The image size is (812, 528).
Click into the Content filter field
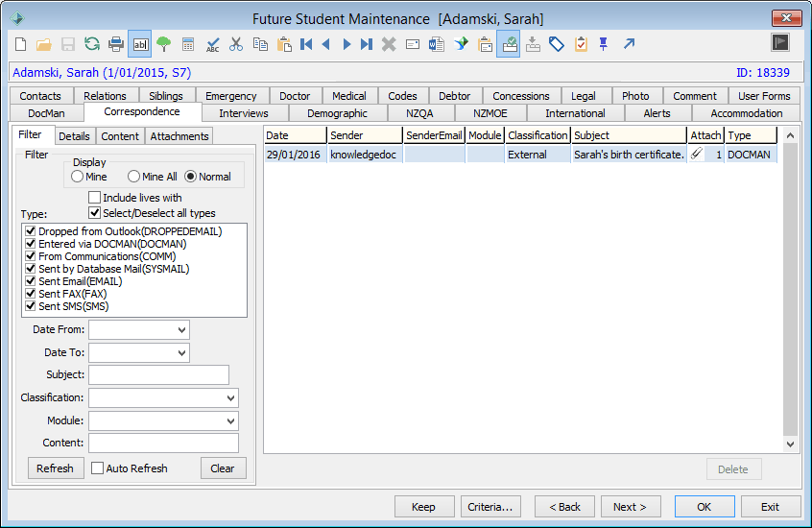163,443
